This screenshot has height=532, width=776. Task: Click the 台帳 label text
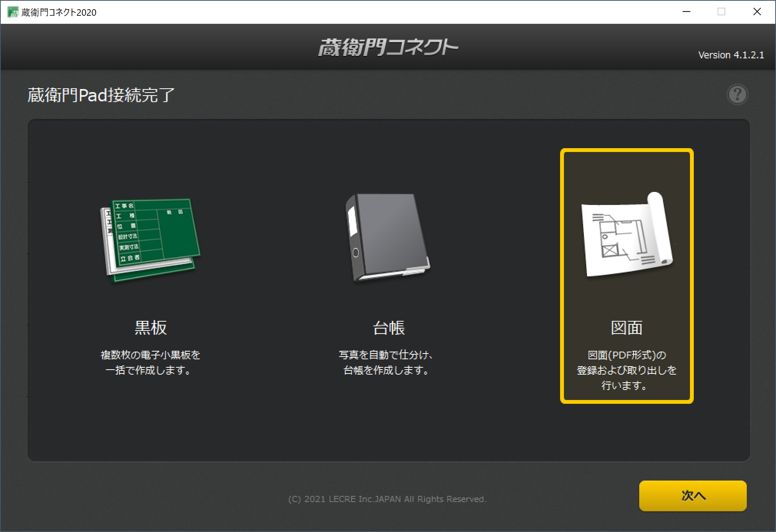click(x=388, y=328)
